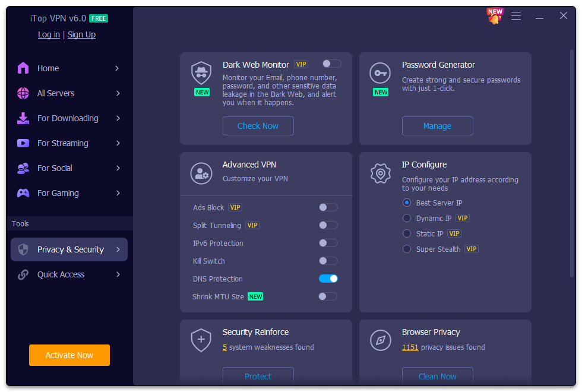Image resolution: width=582 pixels, height=392 pixels.
Task: Select the For Gaming icon
Action: pos(24,193)
